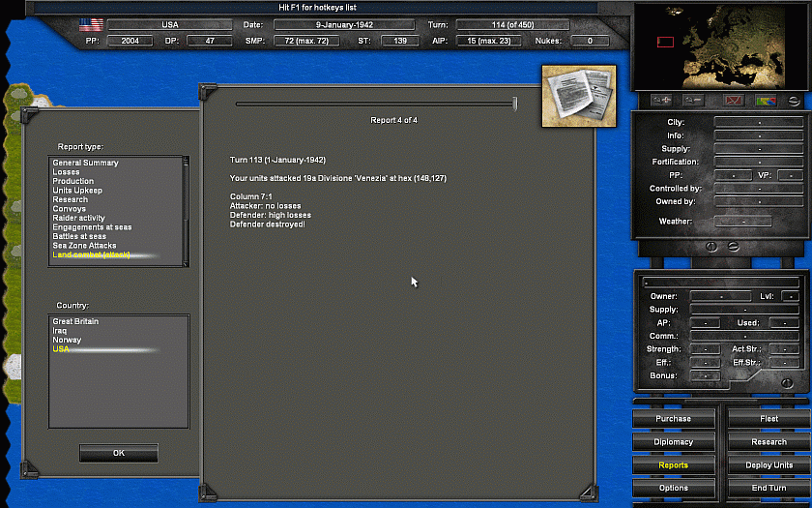The image size is (812, 508).
Task: Select General Summary report type
Action: 85,163
